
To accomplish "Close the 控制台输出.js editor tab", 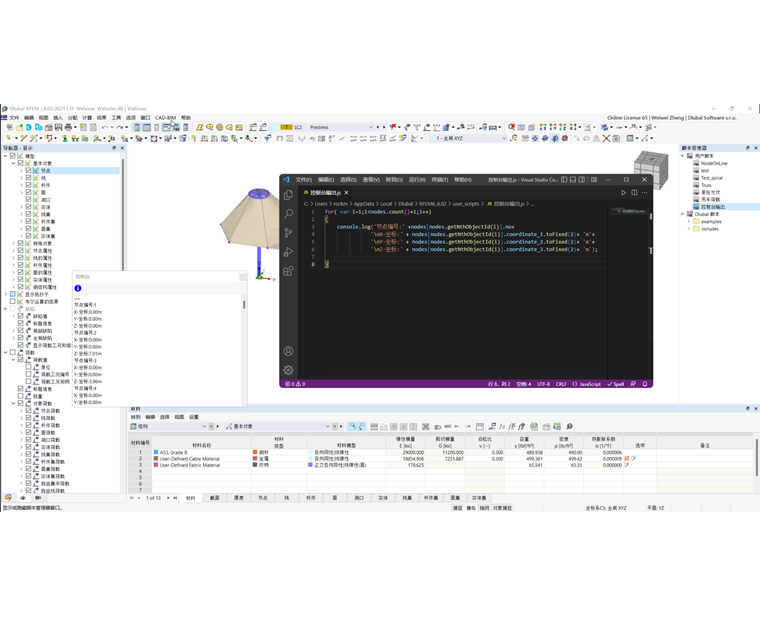I will (x=346, y=192).
